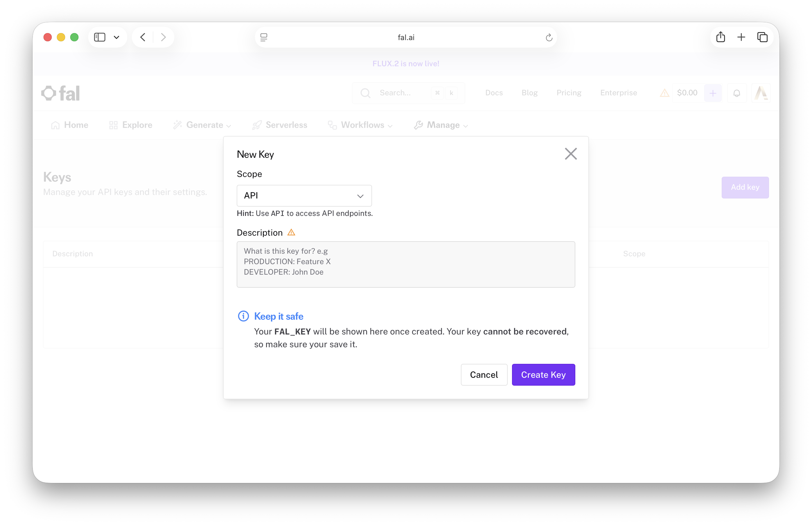
Task: Click the warning icon beside Description
Action: 291,232
